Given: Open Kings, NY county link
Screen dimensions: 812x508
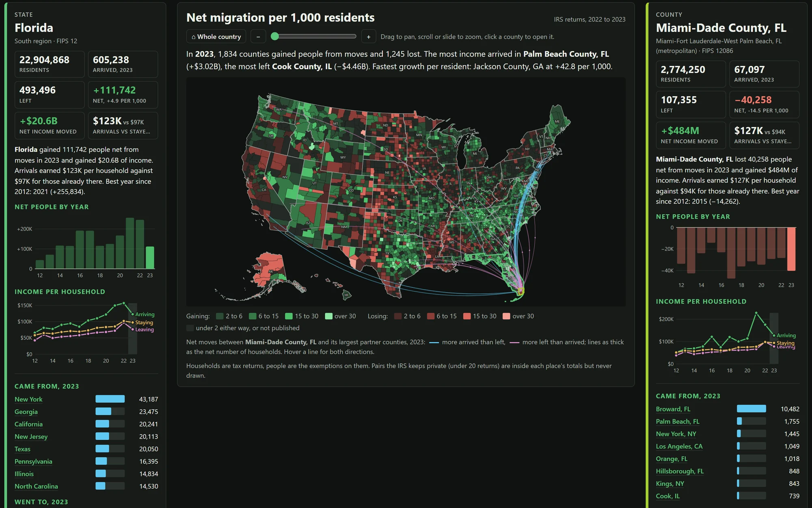Looking at the screenshot, I should tap(670, 484).
